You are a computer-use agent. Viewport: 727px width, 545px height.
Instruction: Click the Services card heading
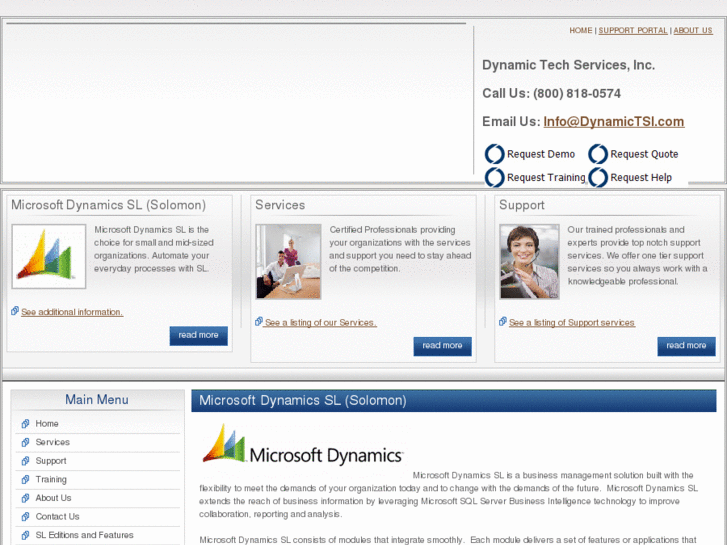280,205
